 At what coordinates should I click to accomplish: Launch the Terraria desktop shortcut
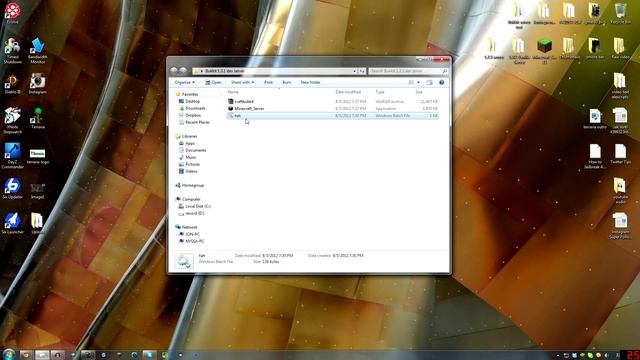38,118
